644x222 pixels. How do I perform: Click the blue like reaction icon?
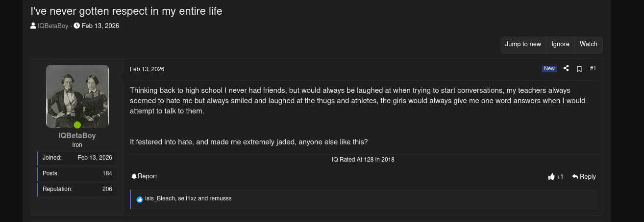pyautogui.click(x=140, y=199)
